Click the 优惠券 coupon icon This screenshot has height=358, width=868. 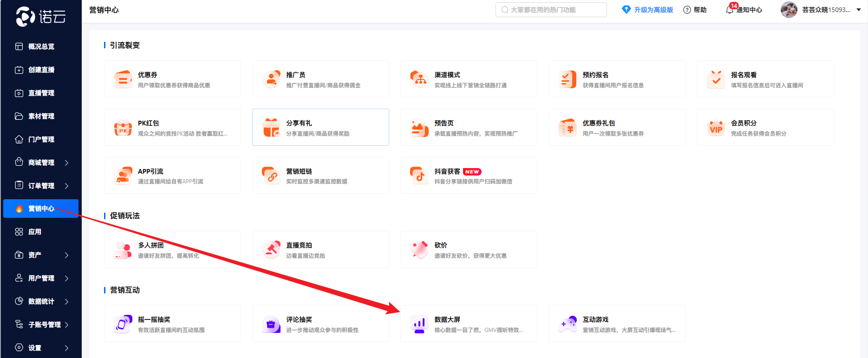click(x=123, y=79)
